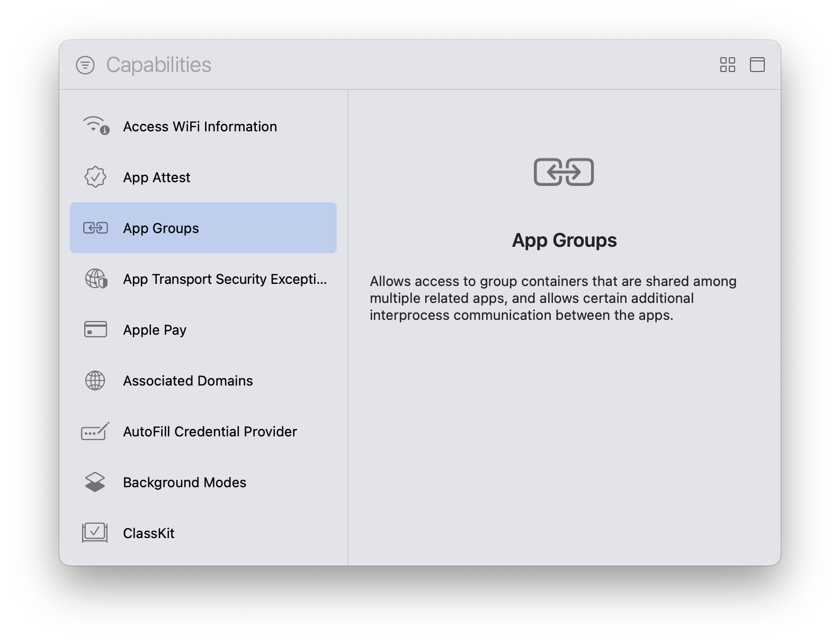
Task: Select Access WiFi Information capability
Action: (x=203, y=126)
